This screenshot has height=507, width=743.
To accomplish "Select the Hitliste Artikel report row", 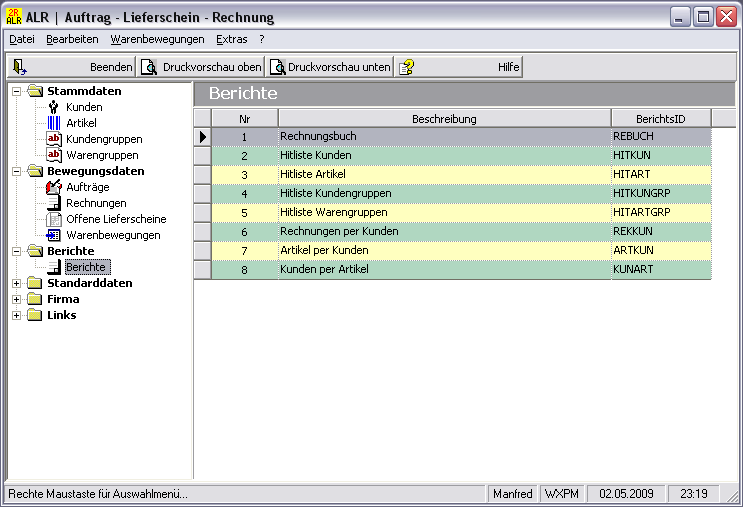I will click(444, 174).
